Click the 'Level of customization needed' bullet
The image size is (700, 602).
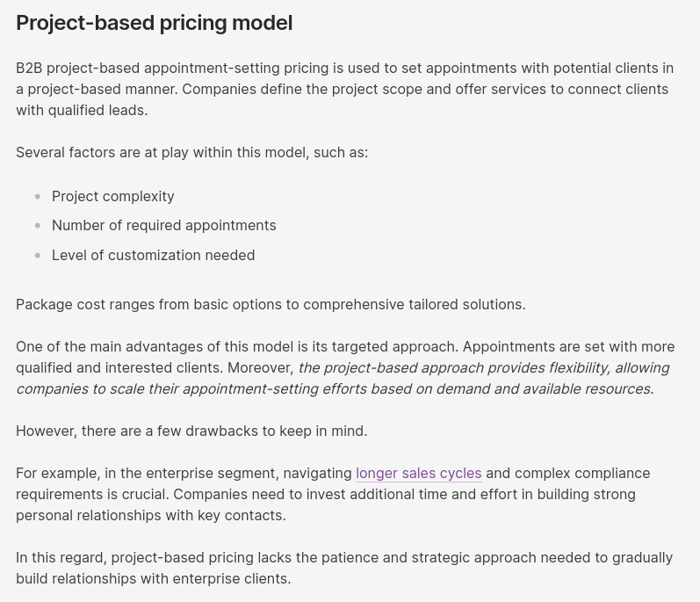153,255
